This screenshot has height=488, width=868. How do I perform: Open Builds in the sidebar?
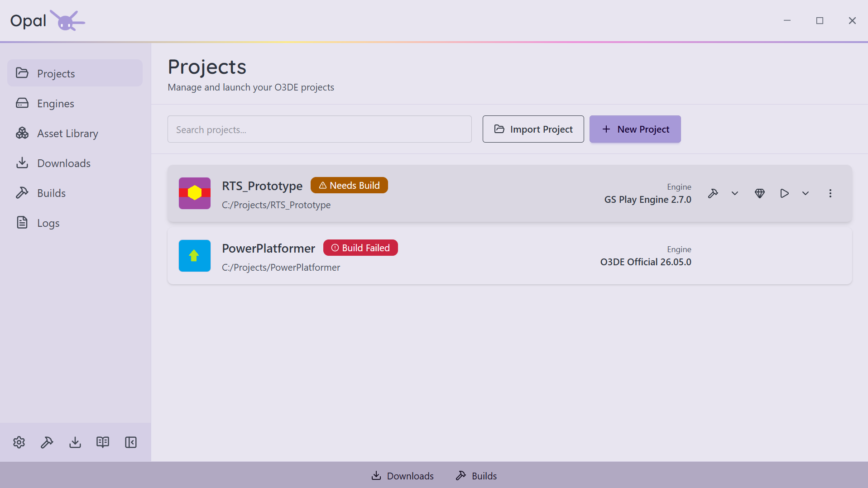coord(75,193)
